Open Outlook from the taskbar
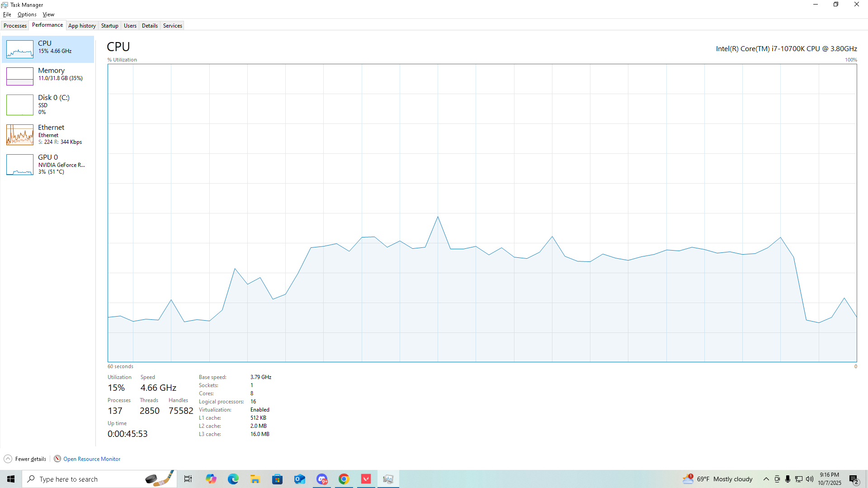The image size is (868, 488). (x=299, y=479)
